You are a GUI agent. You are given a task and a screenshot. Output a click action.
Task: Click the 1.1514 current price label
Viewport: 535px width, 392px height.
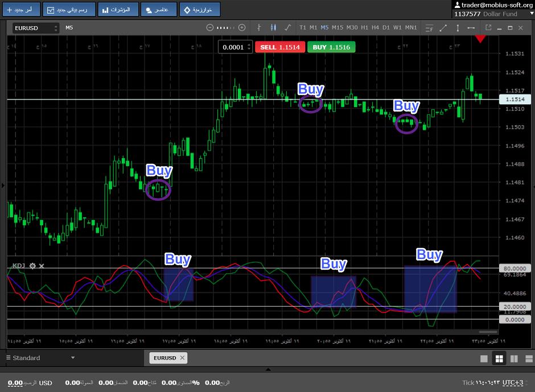[515, 99]
